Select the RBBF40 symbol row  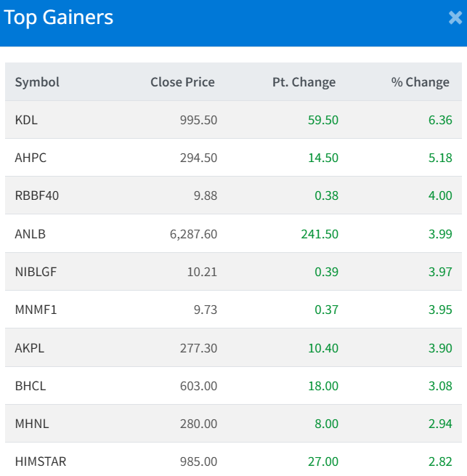click(36, 195)
